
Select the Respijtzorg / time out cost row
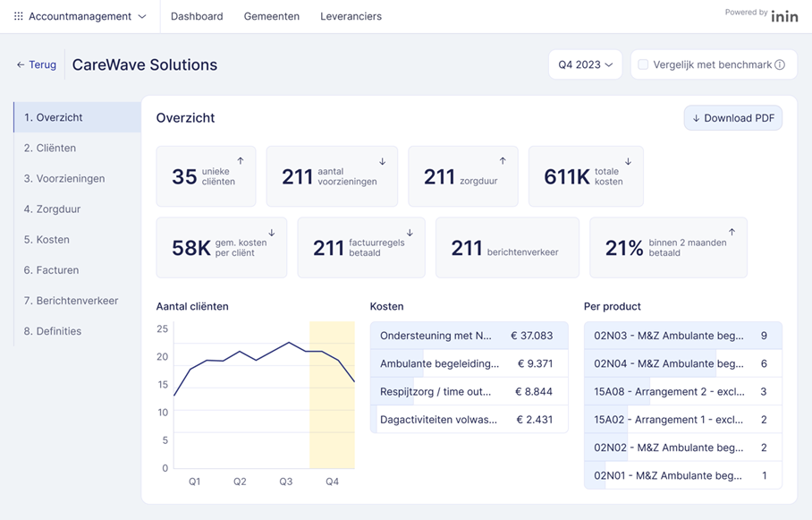469,392
